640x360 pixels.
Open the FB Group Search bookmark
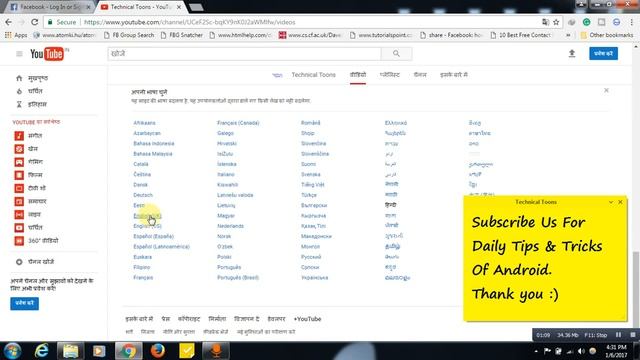point(129,35)
